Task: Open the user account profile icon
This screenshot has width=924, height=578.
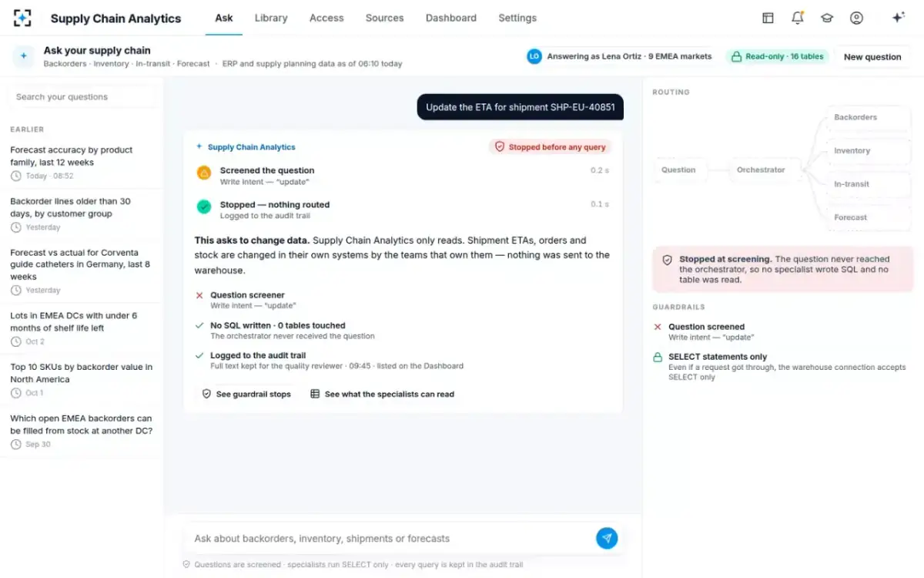Action: point(856,18)
